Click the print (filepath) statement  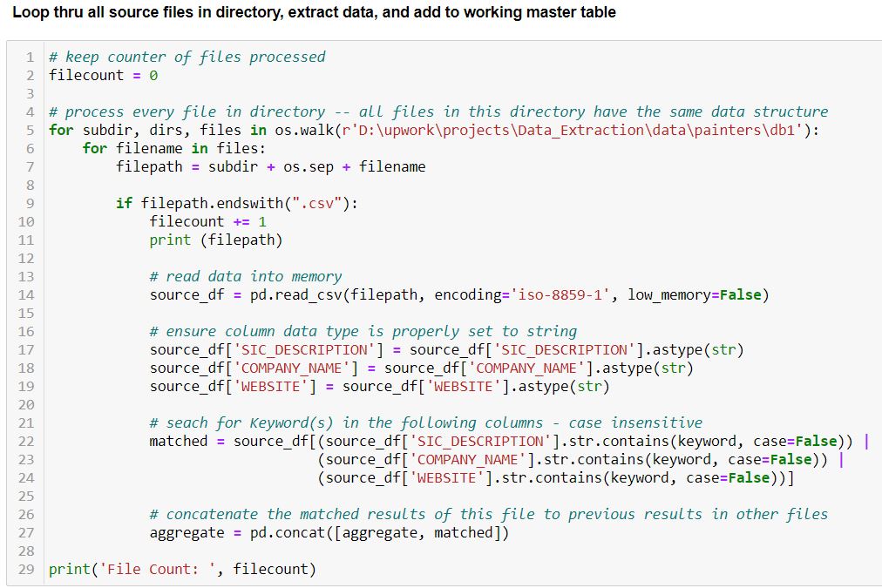(215, 240)
